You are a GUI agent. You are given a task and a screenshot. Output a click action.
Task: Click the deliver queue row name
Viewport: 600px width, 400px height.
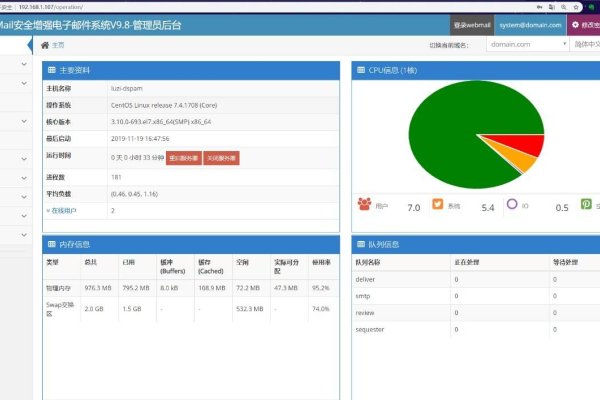point(365,279)
